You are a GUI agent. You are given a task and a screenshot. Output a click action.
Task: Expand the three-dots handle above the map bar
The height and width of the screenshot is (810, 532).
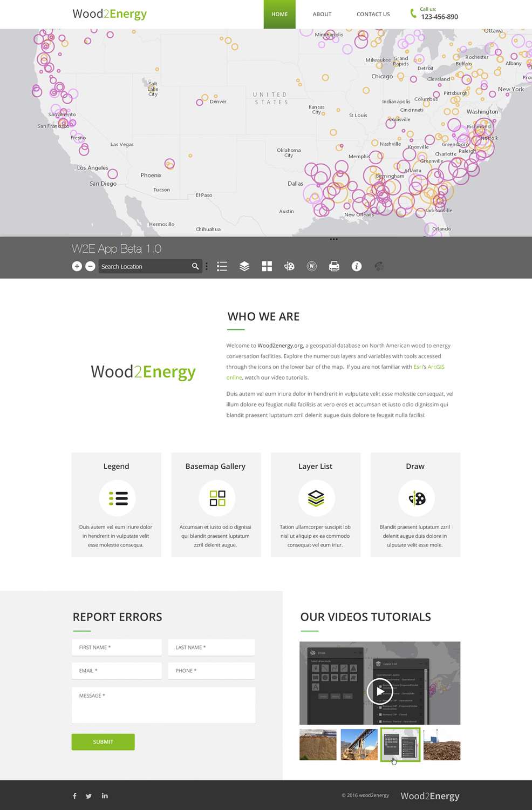(x=333, y=239)
